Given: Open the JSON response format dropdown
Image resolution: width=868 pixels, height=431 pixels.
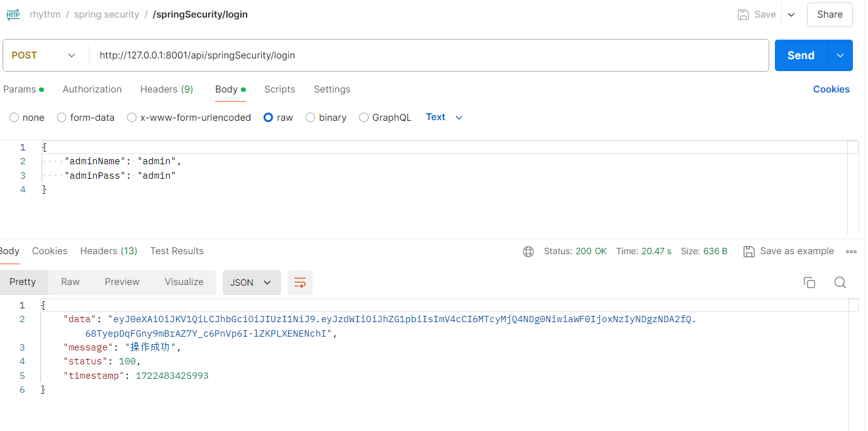Looking at the screenshot, I should 250,283.
